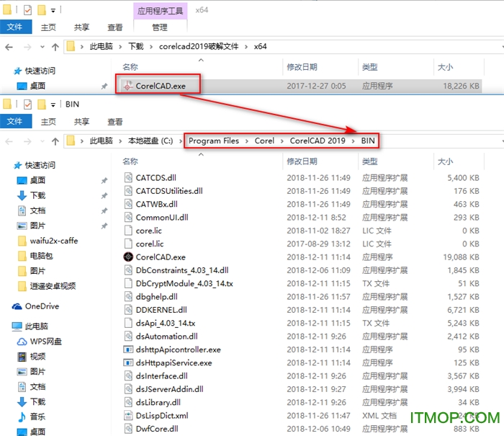Open the 共享 tab in BIN window

(81, 122)
